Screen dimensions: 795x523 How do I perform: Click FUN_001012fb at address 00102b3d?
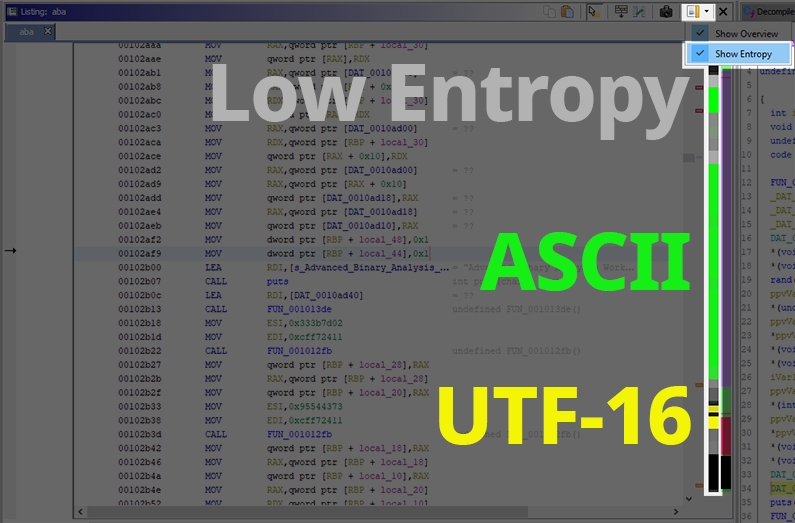299,434
